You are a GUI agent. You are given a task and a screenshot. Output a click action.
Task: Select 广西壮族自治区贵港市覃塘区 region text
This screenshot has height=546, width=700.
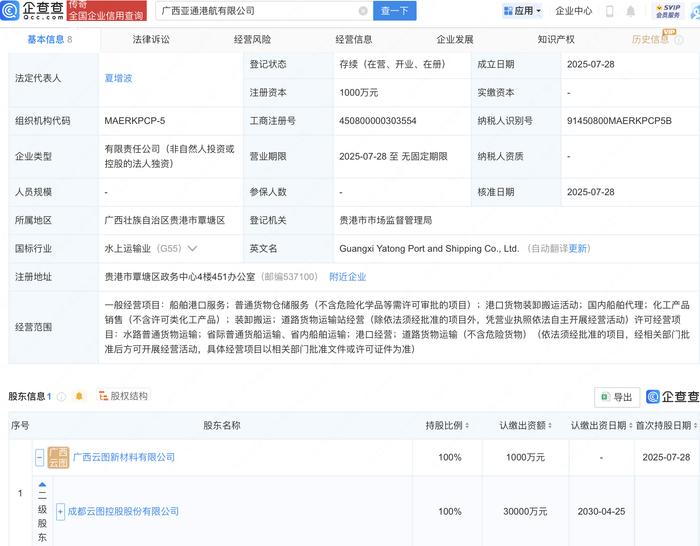(165, 220)
